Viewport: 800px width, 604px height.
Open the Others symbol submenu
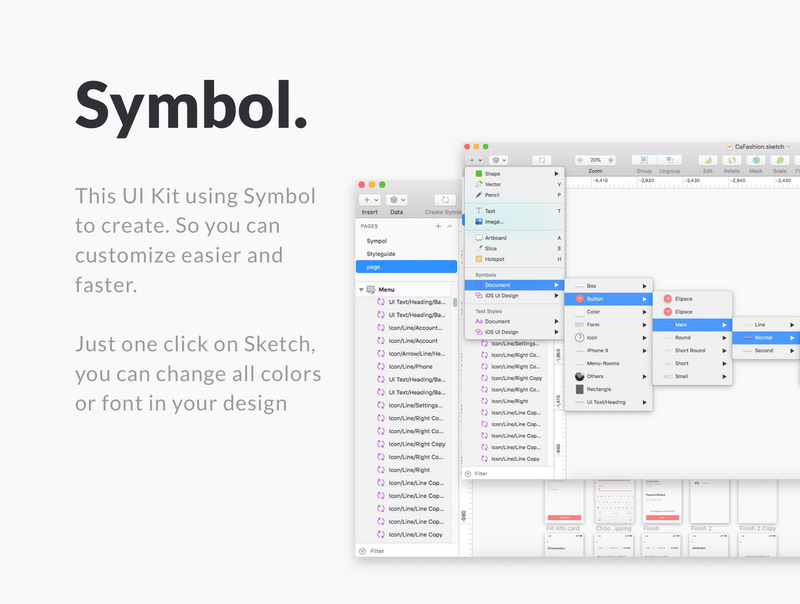(x=608, y=376)
